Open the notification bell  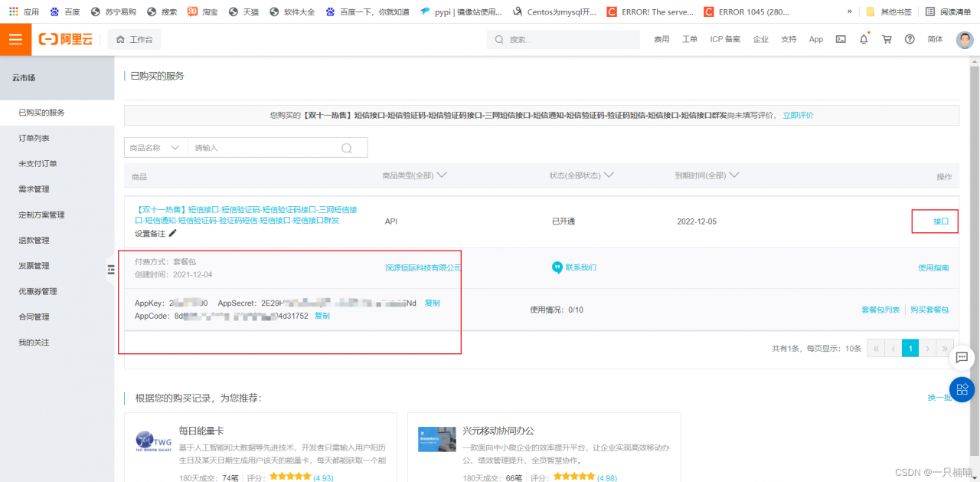pyautogui.click(x=864, y=39)
